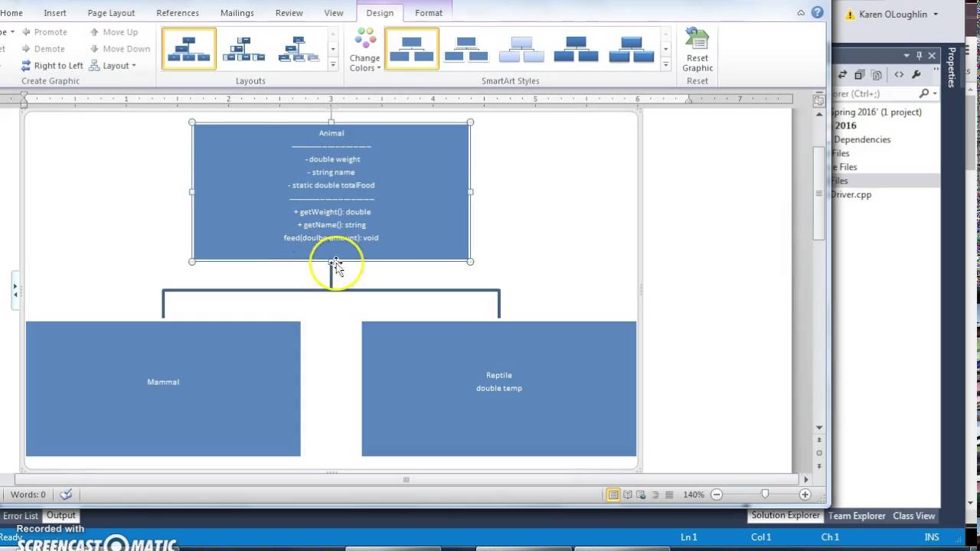This screenshot has height=551, width=980.
Task: Open the Mailings ribbon tab
Action: (x=237, y=13)
